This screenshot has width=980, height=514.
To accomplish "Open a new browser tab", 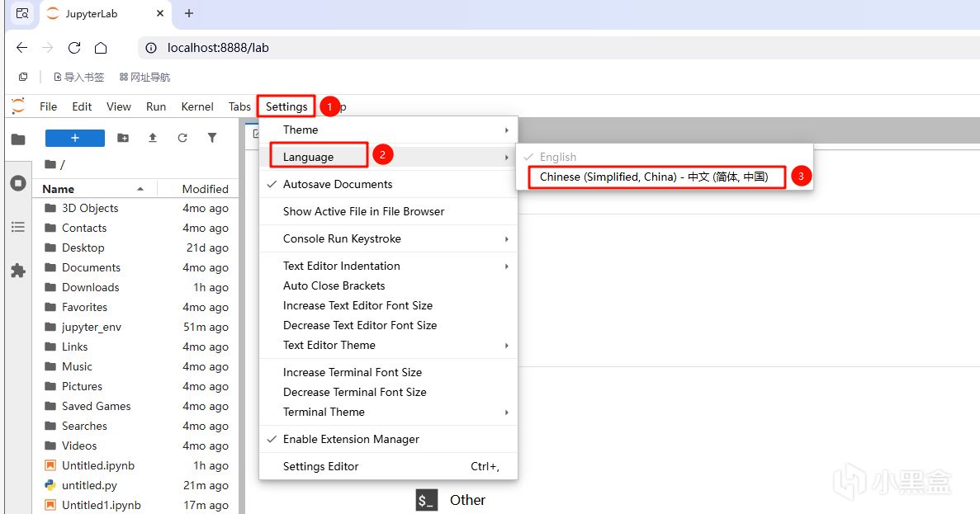I will point(189,13).
